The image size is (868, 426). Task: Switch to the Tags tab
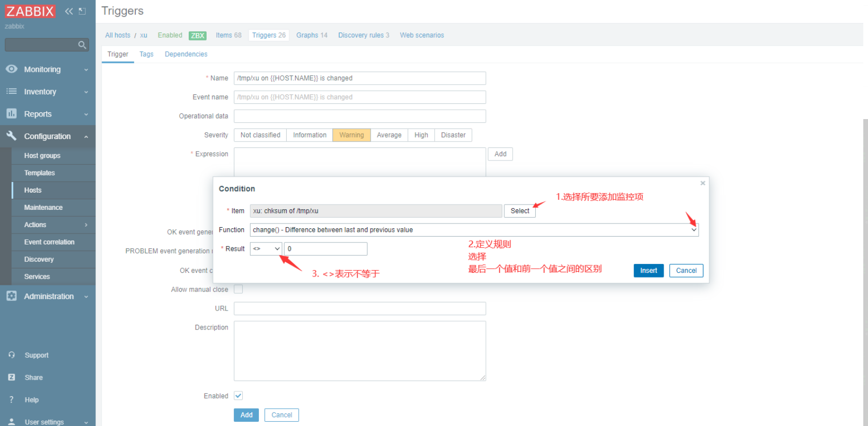pos(146,54)
